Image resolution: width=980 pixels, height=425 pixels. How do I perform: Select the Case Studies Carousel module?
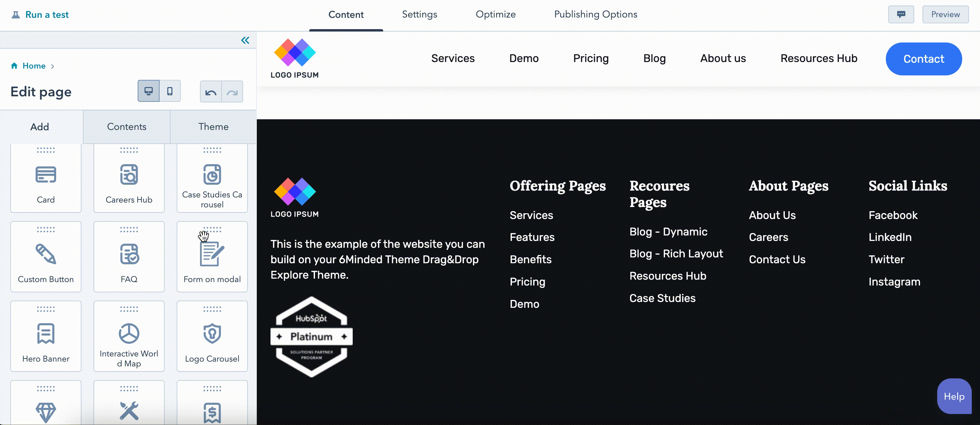[x=212, y=178]
